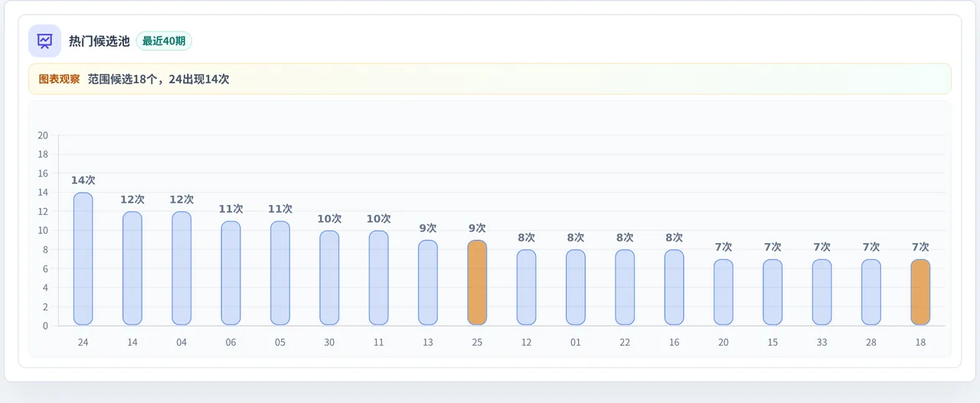
Task: Click the chart presentation icon beside 热门候选池
Action: coord(44,41)
